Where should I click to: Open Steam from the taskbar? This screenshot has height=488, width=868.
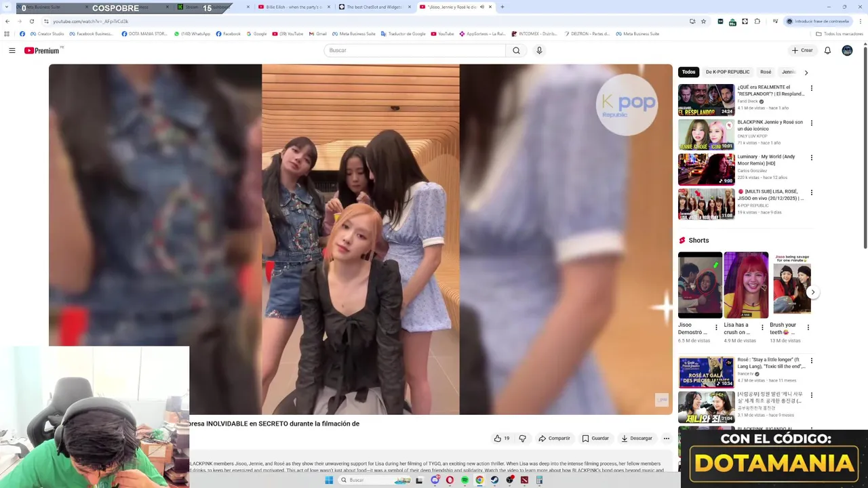494,480
